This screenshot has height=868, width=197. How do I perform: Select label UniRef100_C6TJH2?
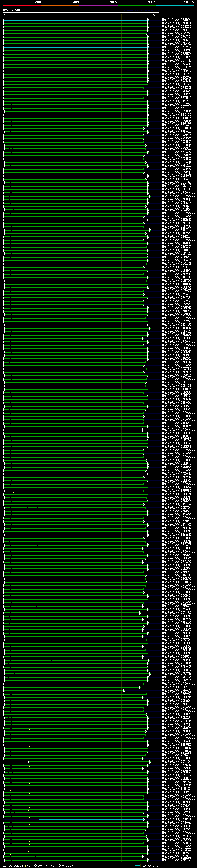[x=176, y=60]
